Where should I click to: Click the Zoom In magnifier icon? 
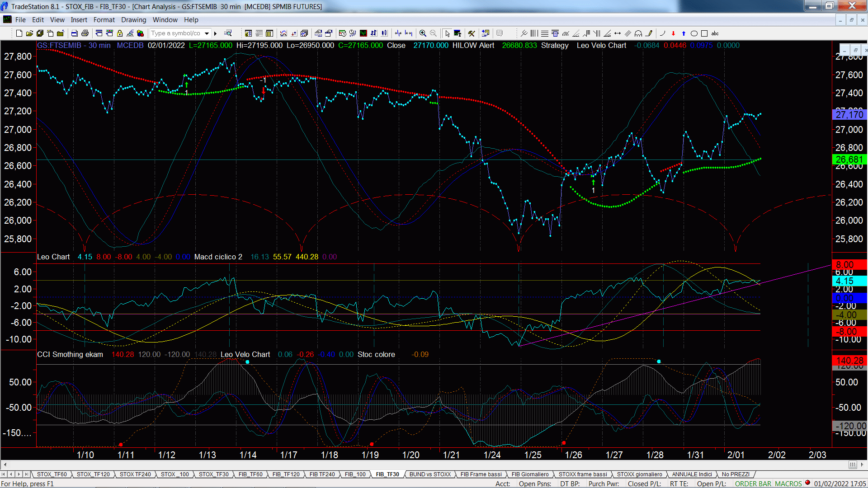pos(423,33)
